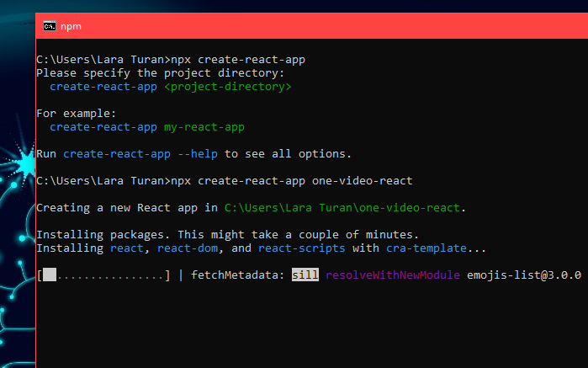The image size is (588, 368).
Task: Click the highlighted 'sill' log level
Action: (x=305, y=275)
